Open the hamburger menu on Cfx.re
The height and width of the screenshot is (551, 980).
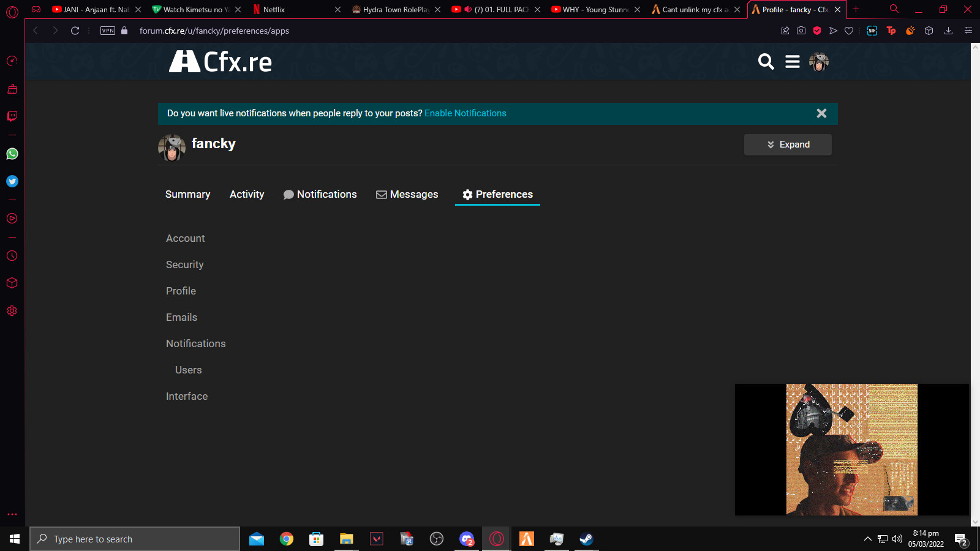coord(792,61)
